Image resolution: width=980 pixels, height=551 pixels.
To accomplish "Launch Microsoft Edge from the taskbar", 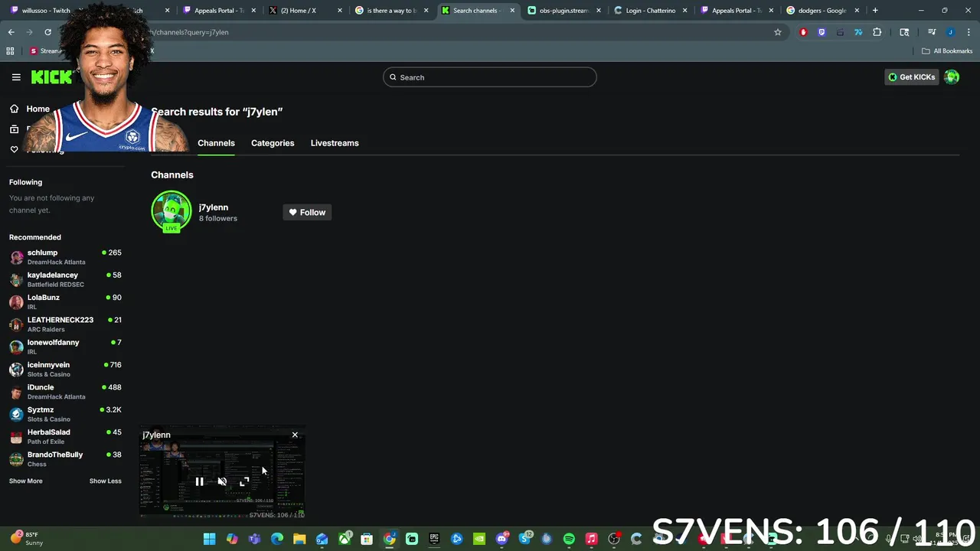I will pos(277,539).
